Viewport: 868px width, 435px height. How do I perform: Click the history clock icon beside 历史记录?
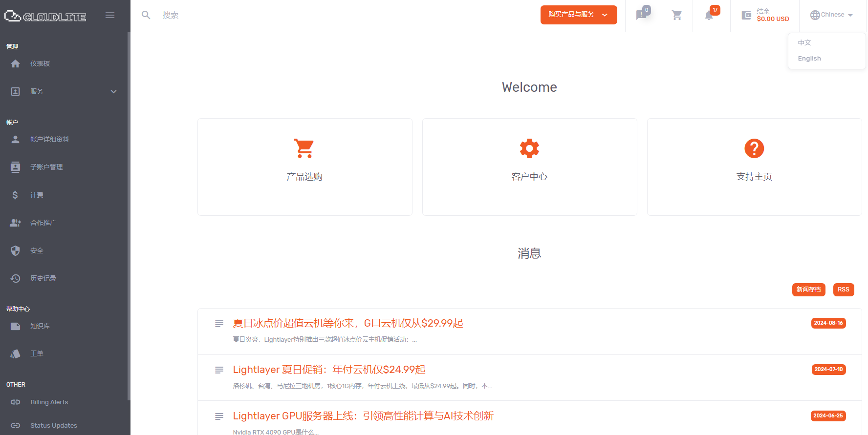click(16, 278)
